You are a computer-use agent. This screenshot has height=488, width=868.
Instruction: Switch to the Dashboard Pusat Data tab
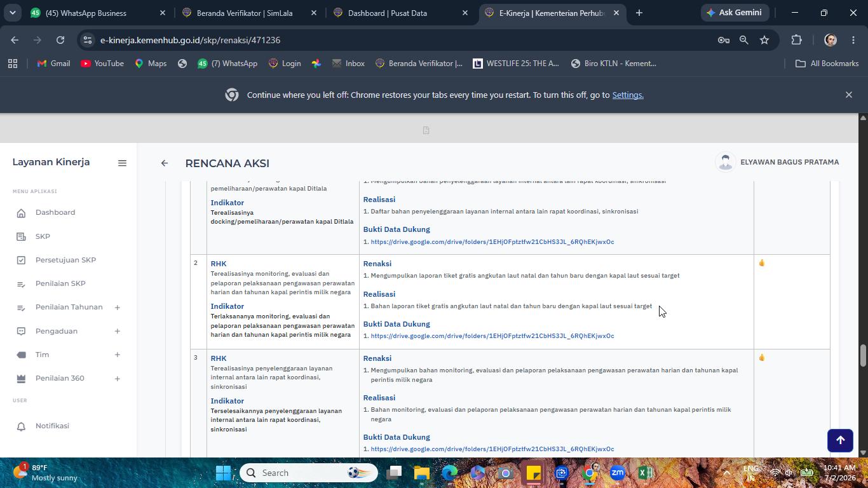(402, 13)
